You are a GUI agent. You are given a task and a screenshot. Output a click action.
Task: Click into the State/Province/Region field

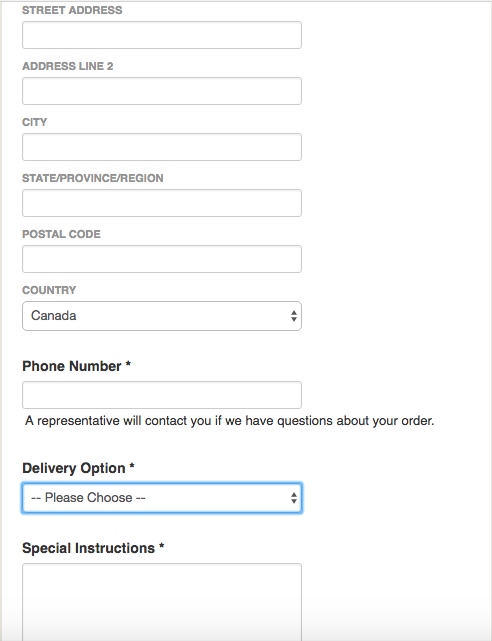tap(162, 203)
